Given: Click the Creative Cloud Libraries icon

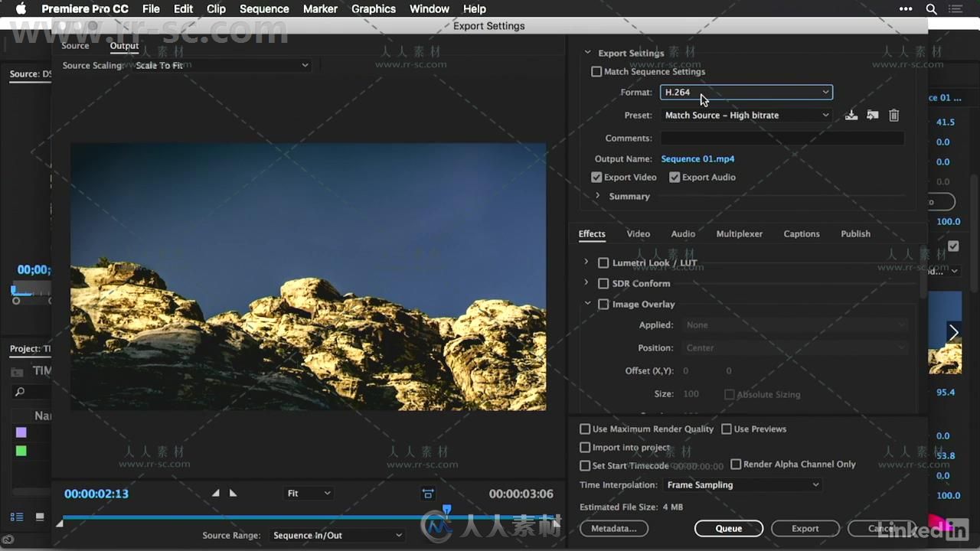Looking at the screenshot, I should pos(7,540).
